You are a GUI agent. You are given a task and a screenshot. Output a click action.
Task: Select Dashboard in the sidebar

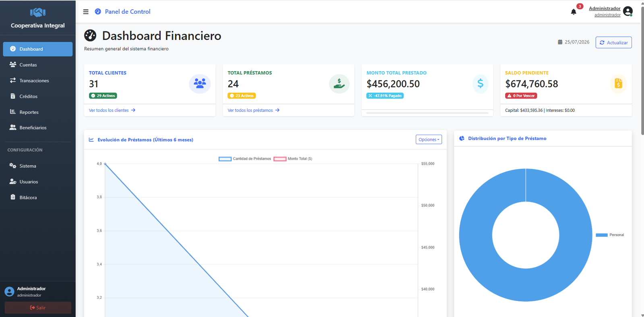[x=38, y=49]
